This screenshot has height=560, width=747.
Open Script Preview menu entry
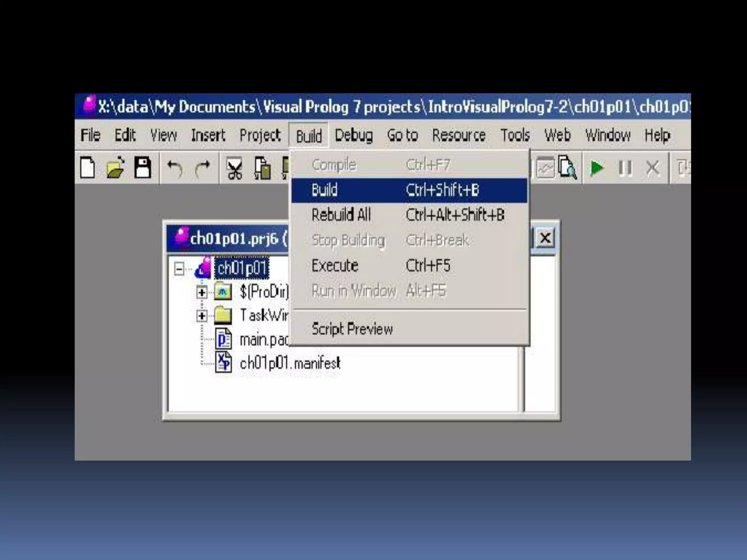coord(352,329)
